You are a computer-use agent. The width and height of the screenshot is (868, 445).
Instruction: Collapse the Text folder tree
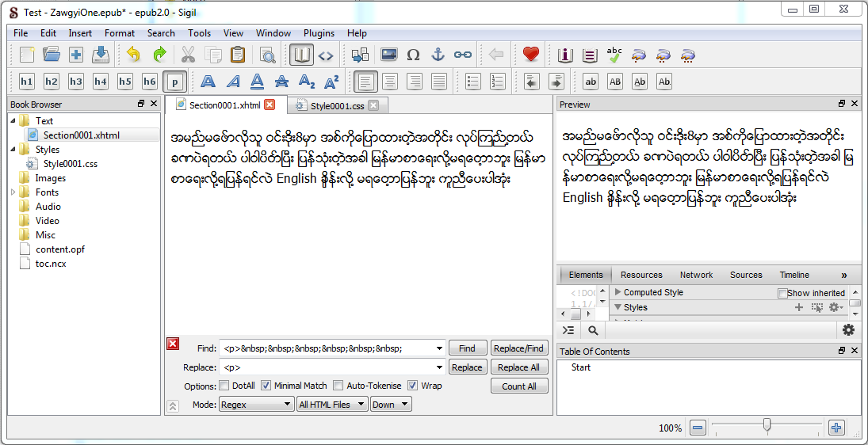[13, 120]
